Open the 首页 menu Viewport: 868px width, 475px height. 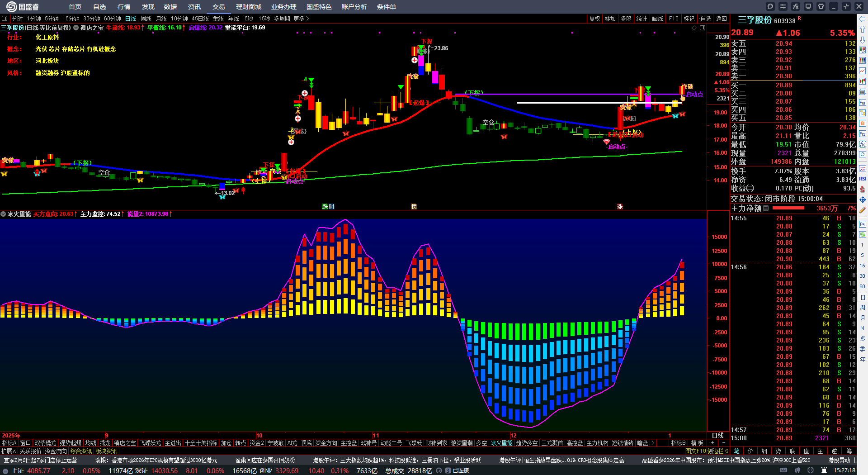(x=75, y=7)
